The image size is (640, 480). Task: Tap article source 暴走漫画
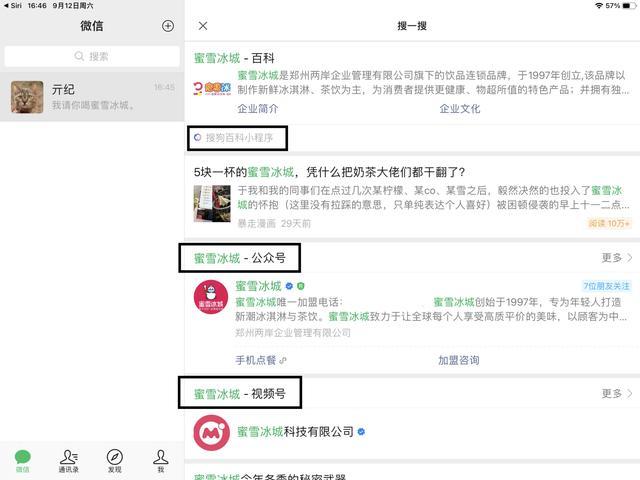257,223
